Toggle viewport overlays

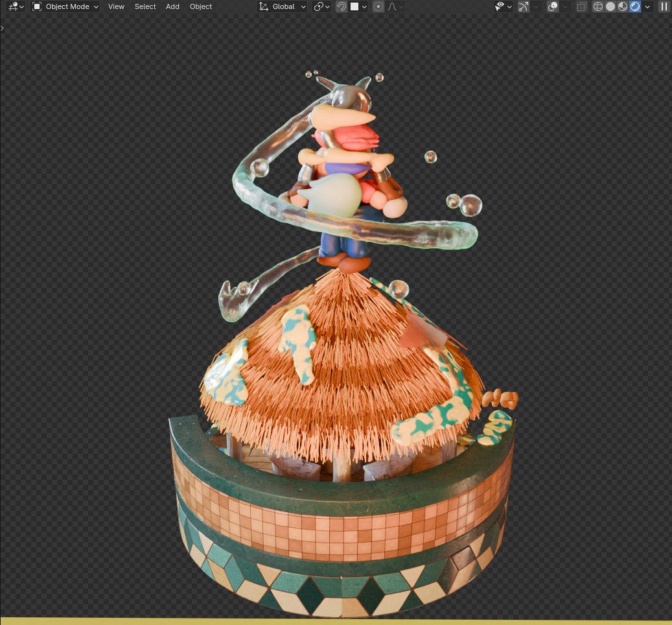click(552, 6)
